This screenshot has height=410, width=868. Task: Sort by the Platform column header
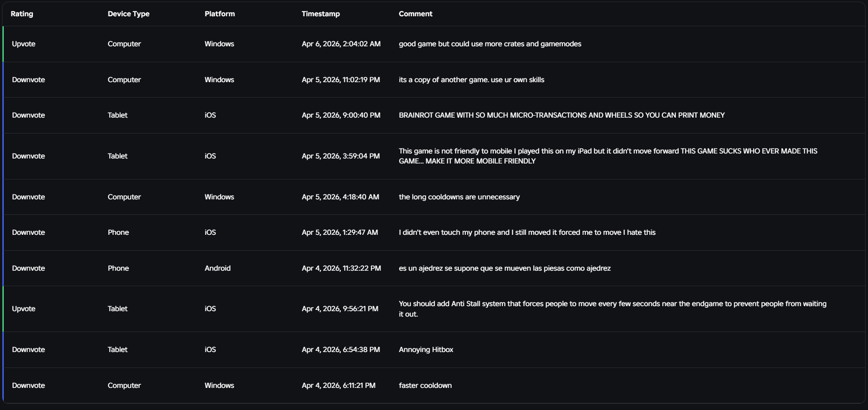coord(220,14)
